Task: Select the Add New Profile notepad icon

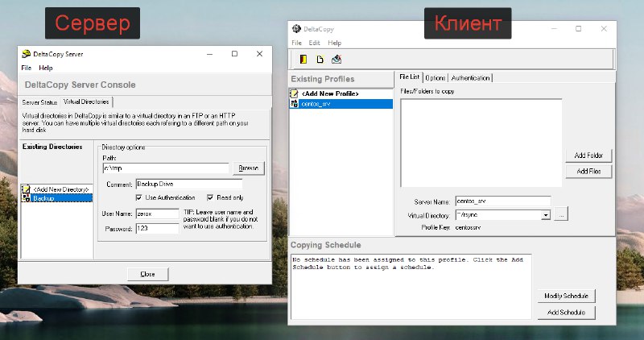Action: tap(294, 93)
